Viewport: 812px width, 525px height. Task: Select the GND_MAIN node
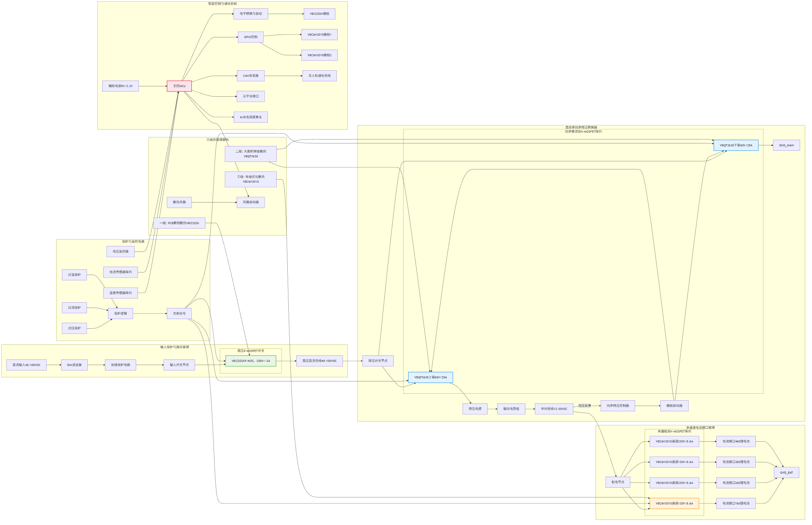pos(786,145)
